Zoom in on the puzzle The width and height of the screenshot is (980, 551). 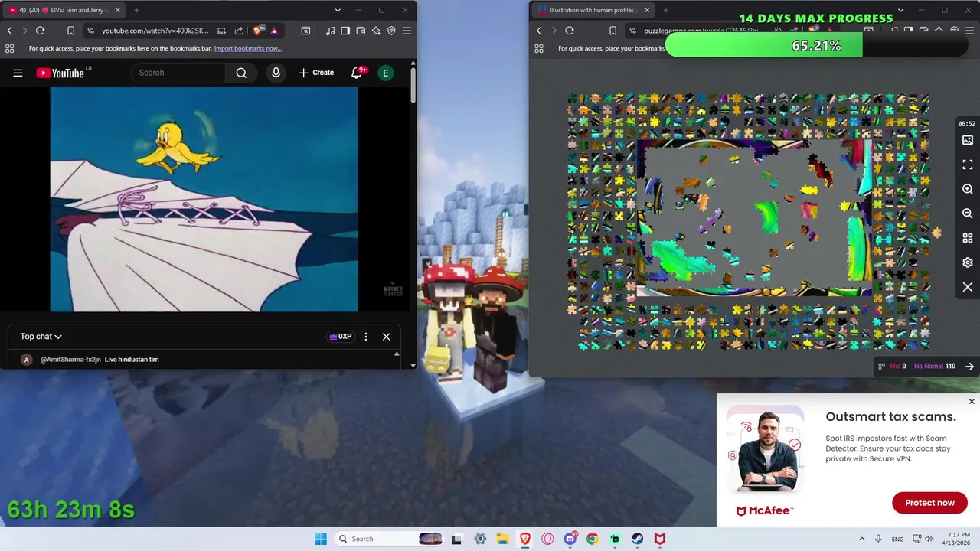[968, 189]
